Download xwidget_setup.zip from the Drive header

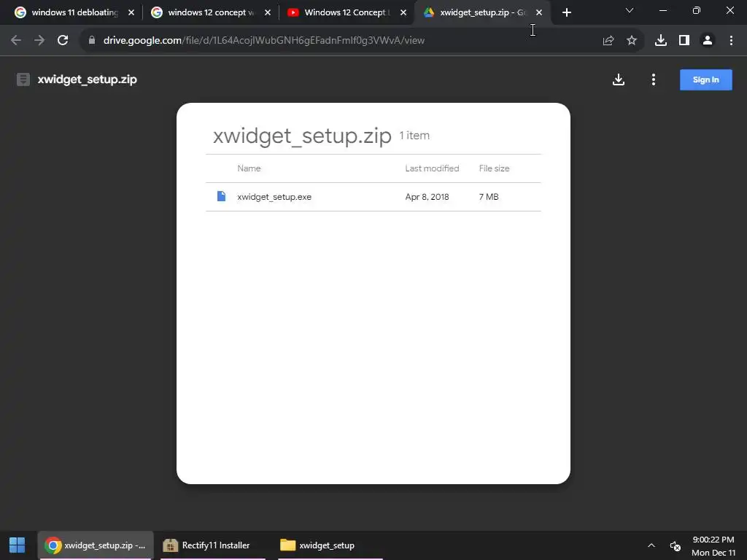click(x=619, y=79)
